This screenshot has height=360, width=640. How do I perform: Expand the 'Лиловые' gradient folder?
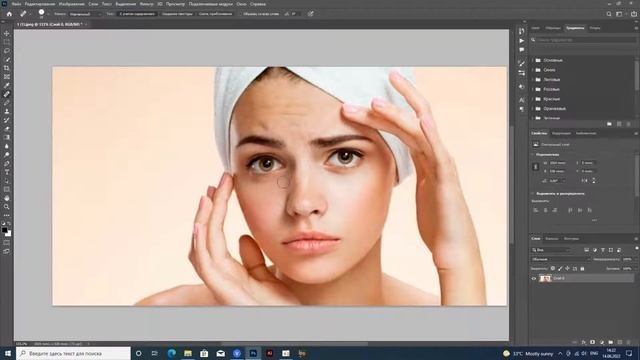point(533,80)
